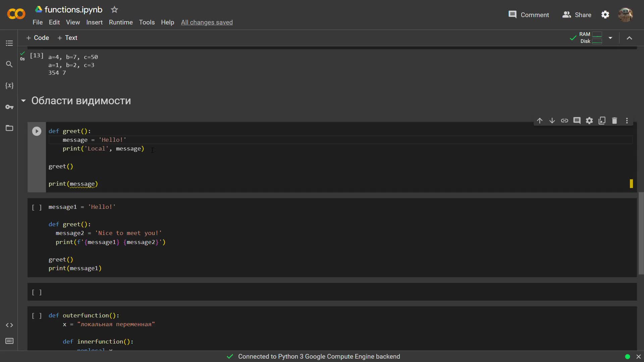Open the Tools menu
This screenshot has width=644, height=362.
147,22
